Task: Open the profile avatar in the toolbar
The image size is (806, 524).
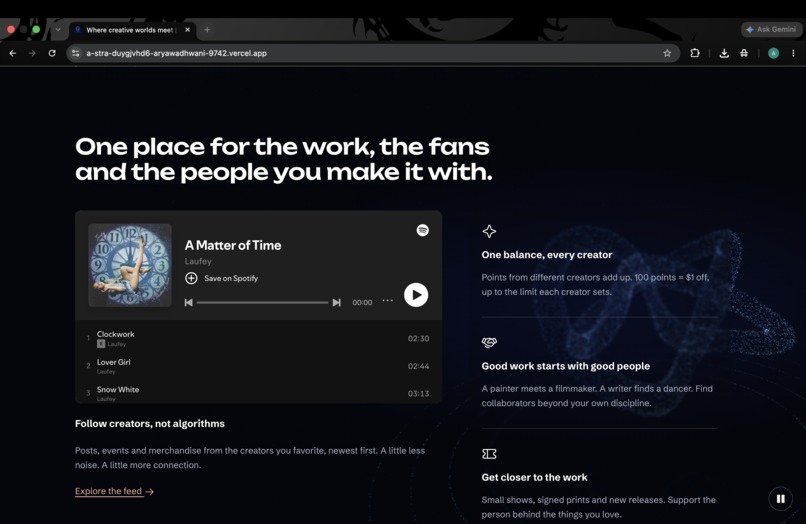Action: click(x=773, y=53)
